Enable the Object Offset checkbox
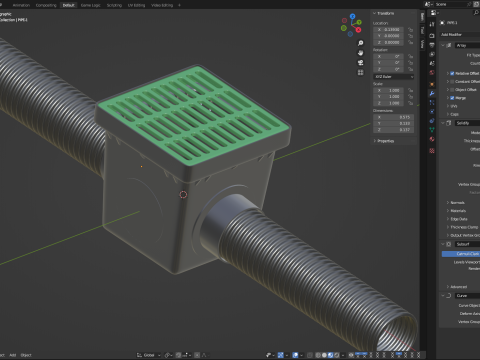Viewport: 480px width, 360px height. pos(452,90)
